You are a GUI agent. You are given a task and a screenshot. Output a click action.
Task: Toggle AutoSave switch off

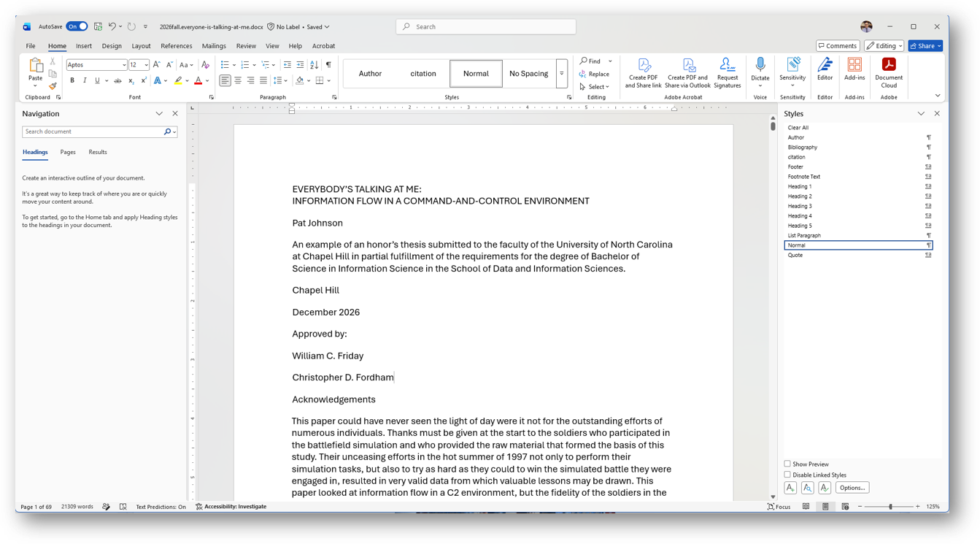[77, 26]
